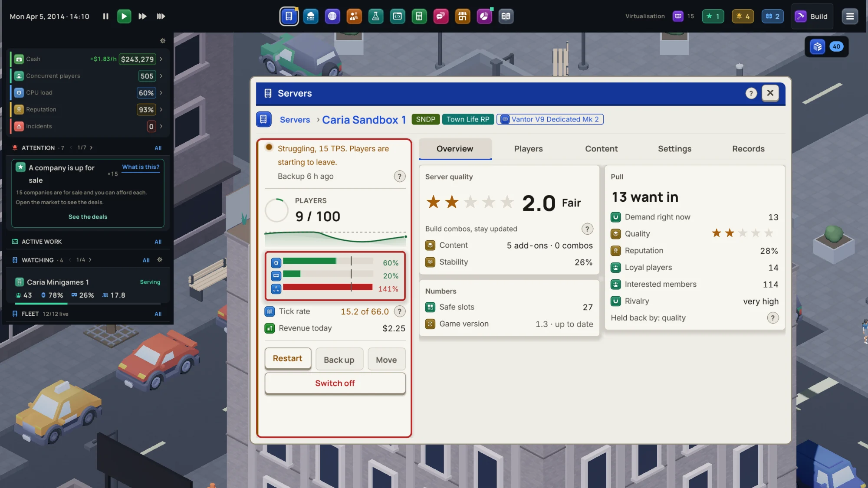Click the red 141% resource bar
The height and width of the screenshot is (488, 868).
(x=328, y=287)
